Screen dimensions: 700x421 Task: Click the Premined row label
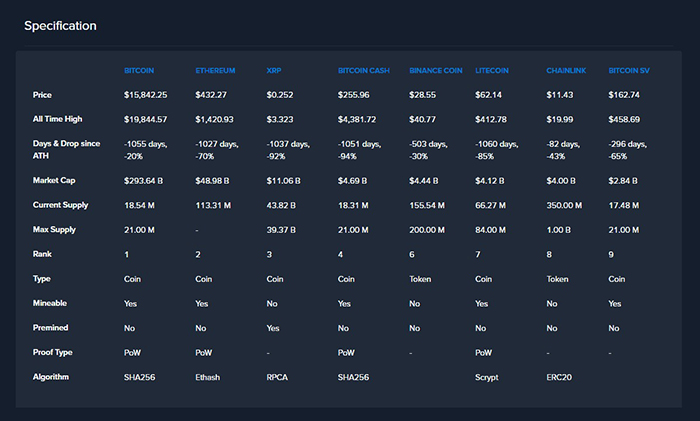coord(50,328)
